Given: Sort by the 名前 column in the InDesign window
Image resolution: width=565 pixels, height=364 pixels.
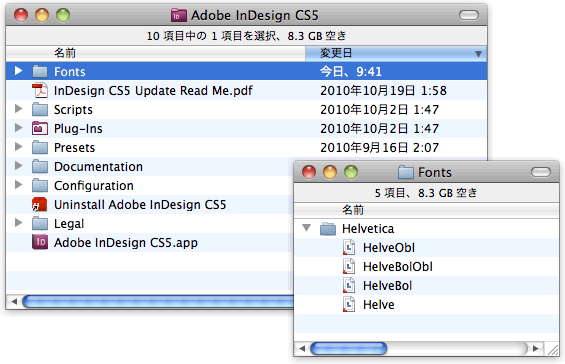Looking at the screenshot, I should pos(156,53).
